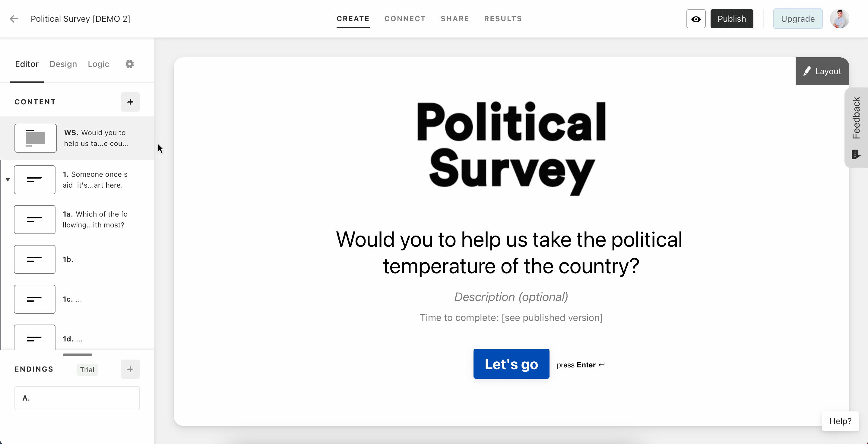
Task: Go to the RESULTS tab
Action: point(503,19)
